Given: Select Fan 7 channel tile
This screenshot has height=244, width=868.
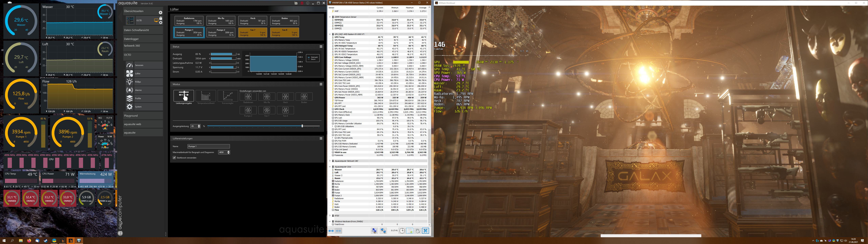Looking at the screenshot, I should click(x=253, y=32).
